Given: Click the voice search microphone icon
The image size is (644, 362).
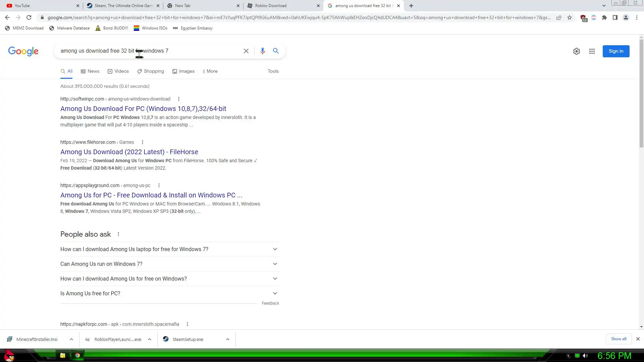Looking at the screenshot, I should [x=262, y=51].
